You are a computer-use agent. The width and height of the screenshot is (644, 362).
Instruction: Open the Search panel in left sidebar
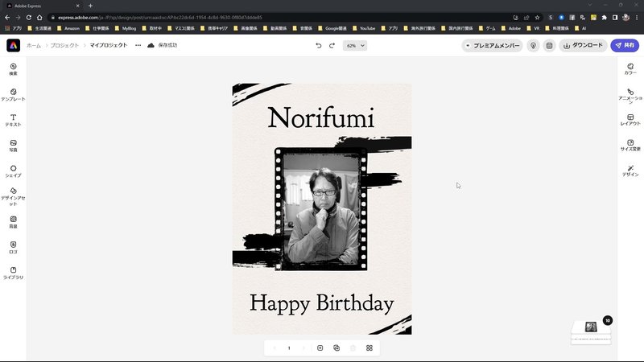tap(13, 69)
